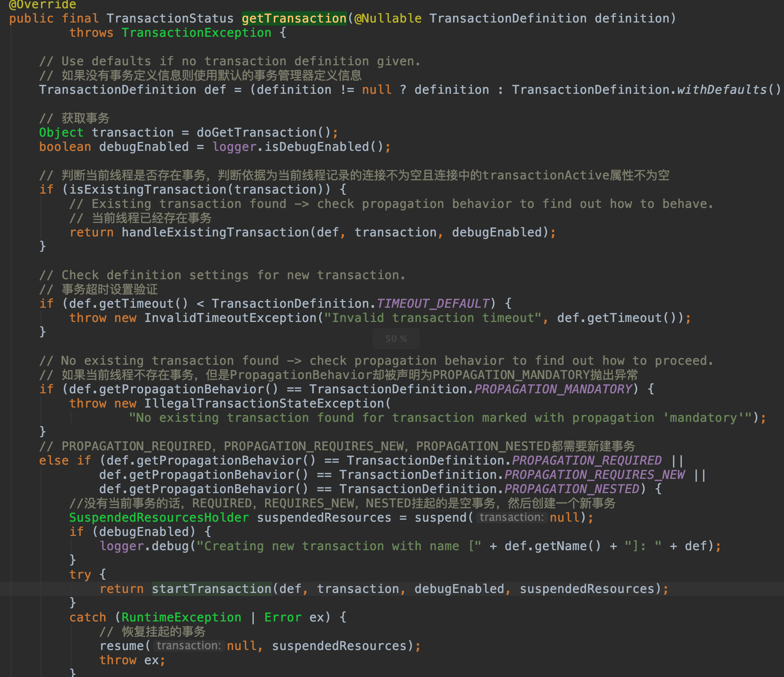Click the doGetTransaction method call

[256, 132]
